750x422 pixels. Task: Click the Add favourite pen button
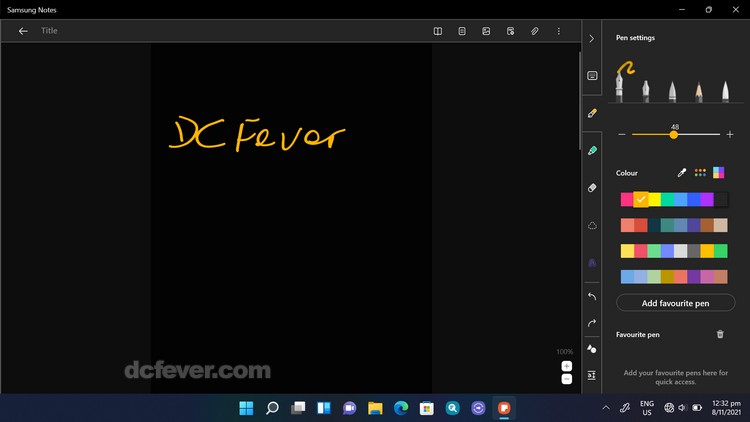click(x=674, y=303)
